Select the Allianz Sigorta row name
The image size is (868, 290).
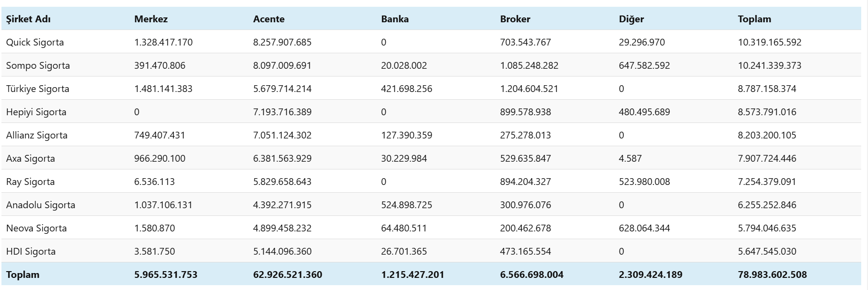[36, 135]
